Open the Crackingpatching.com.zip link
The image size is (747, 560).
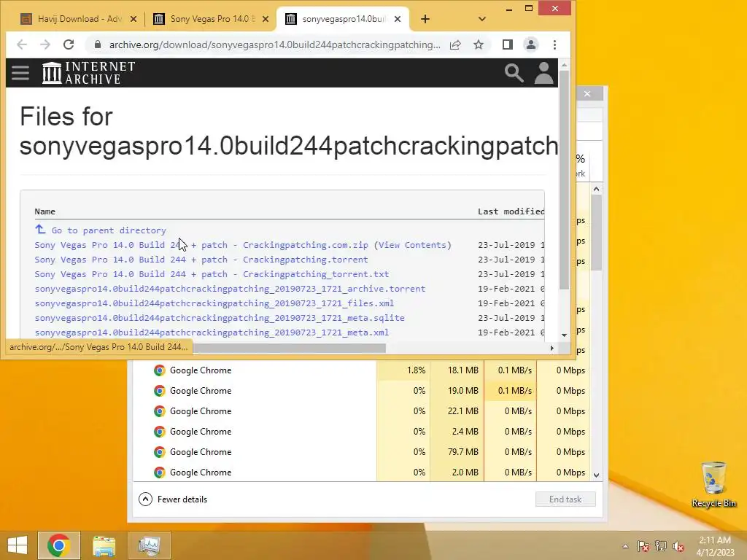pos(201,245)
